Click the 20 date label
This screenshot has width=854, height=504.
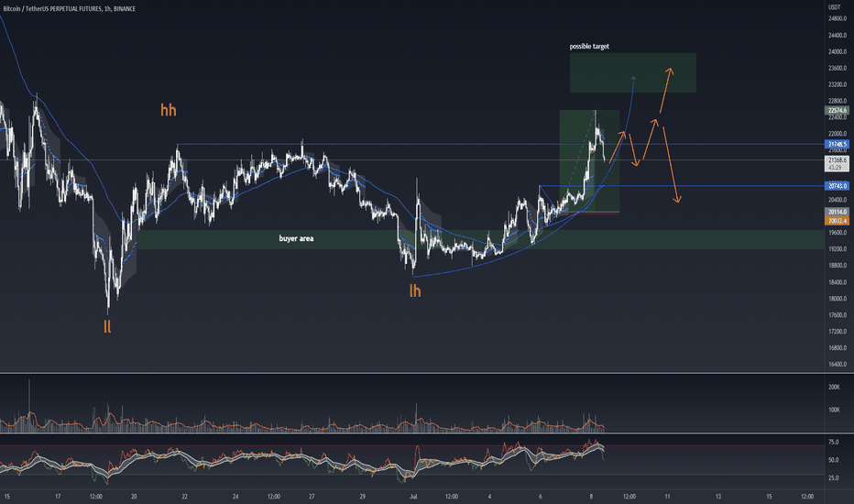click(x=134, y=497)
